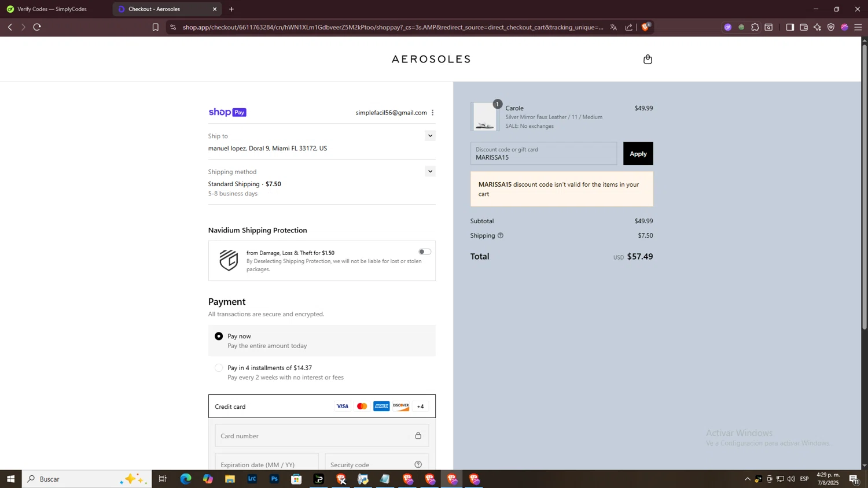Close the Checkout - Aerosoles tab

pos(215,9)
